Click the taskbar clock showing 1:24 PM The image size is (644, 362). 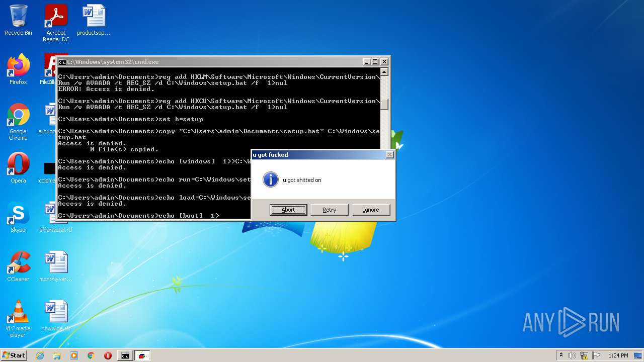coord(618,355)
